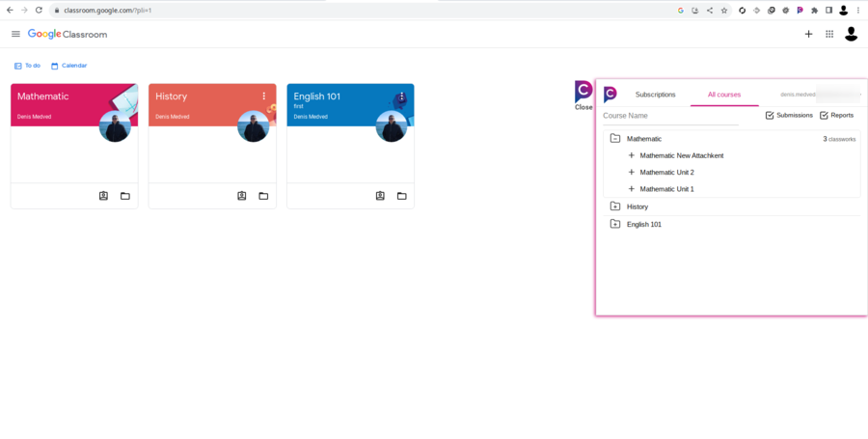Focus the Course Name search field
The image size is (868, 439).
tap(670, 116)
